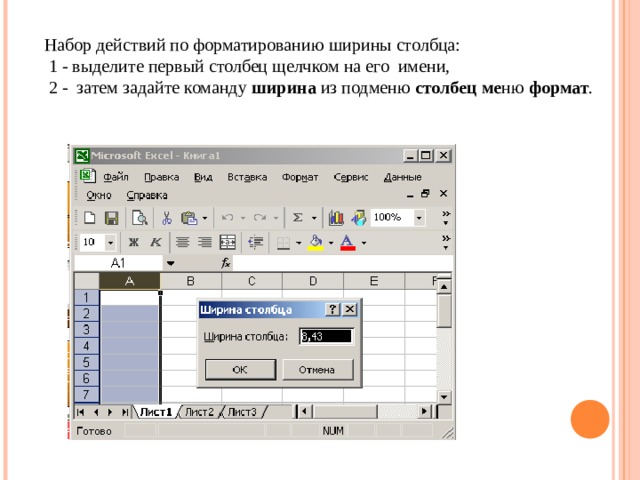This screenshot has width=640, height=480.
Task: Click the Paste clipboard icon
Action: 189,218
